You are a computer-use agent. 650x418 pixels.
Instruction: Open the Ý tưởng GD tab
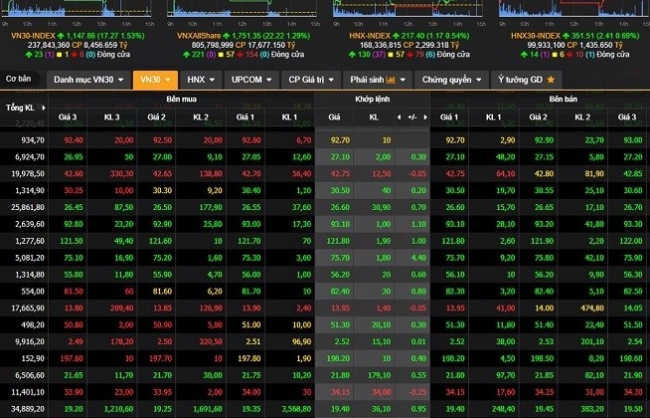(521, 78)
